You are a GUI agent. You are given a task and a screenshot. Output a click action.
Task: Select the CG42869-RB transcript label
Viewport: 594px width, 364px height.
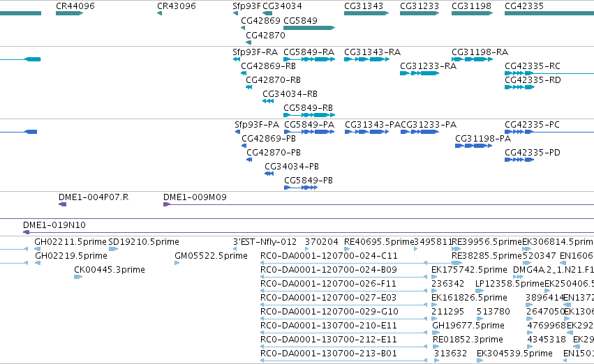[x=268, y=66]
